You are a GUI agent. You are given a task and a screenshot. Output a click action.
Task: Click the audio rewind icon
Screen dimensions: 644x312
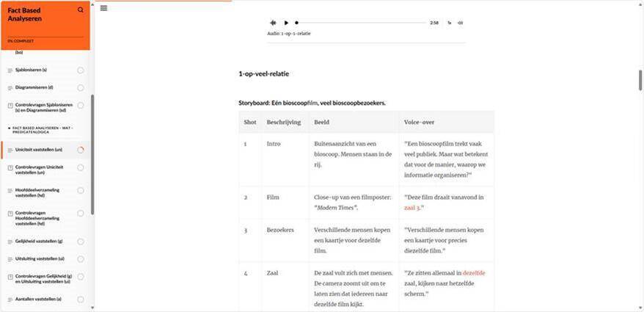click(273, 23)
